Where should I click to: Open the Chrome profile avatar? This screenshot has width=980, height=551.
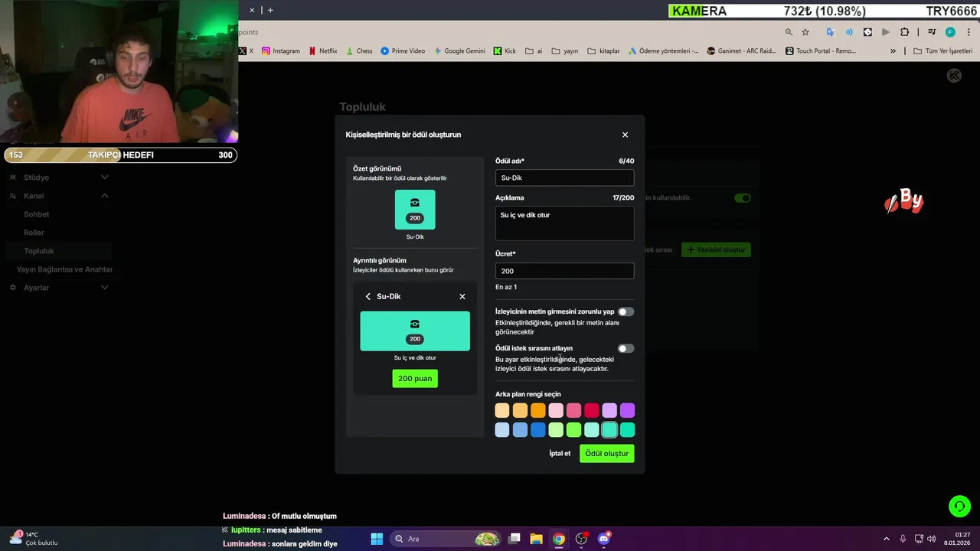point(950,32)
